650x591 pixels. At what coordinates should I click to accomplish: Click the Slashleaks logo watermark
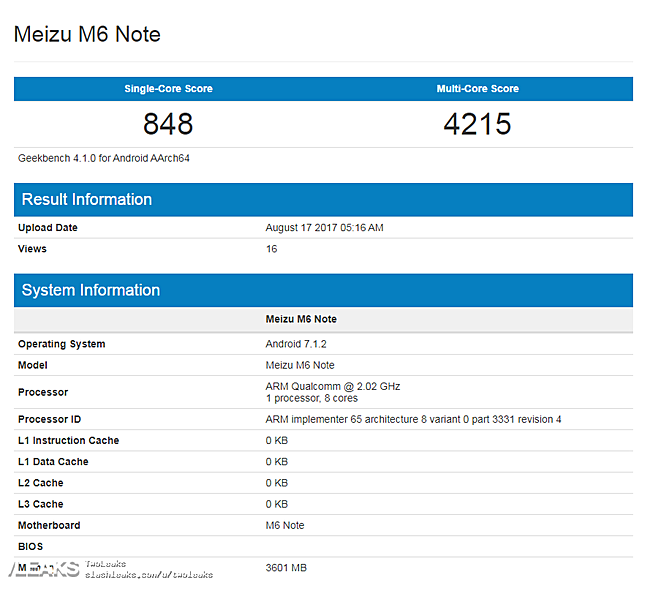[x=44, y=569]
